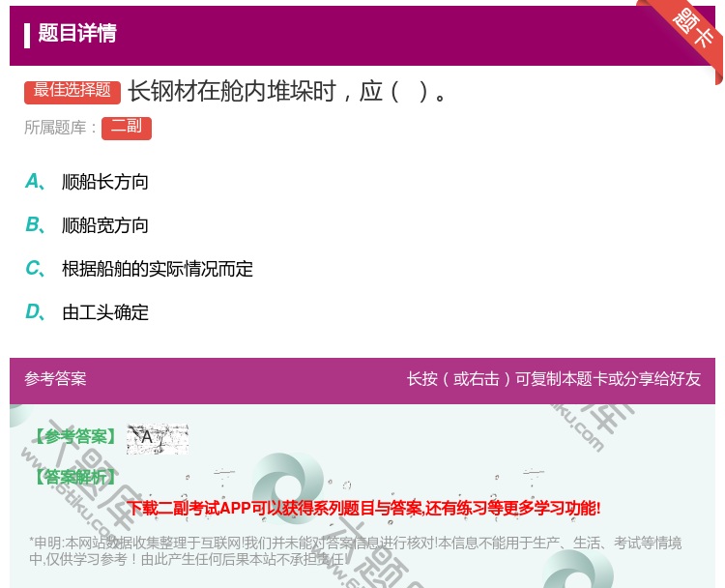Click the 参考答案 section heading

pyautogui.click(x=55, y=379)
